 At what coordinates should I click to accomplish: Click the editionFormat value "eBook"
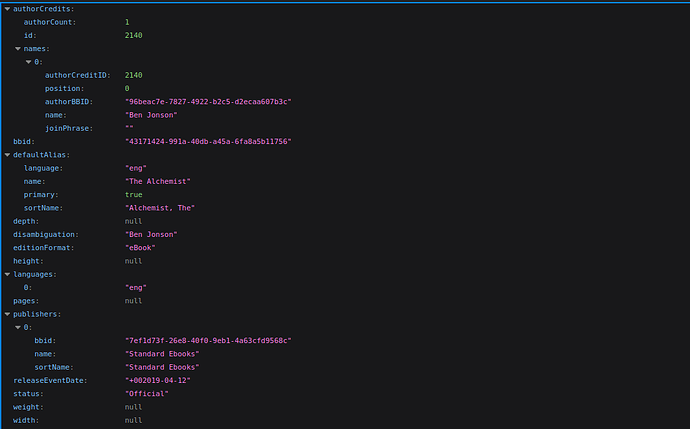click(145, 247)
